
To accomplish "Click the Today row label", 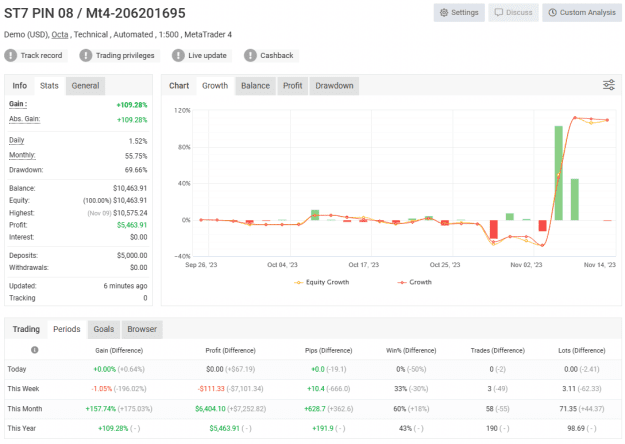I will tap(17, 369).
